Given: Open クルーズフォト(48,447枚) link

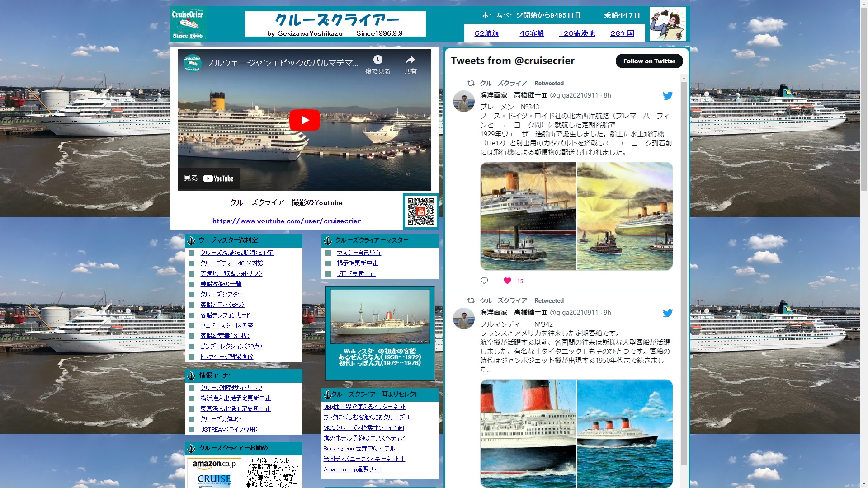Looking at the screenshot, I should coord(232,263).
